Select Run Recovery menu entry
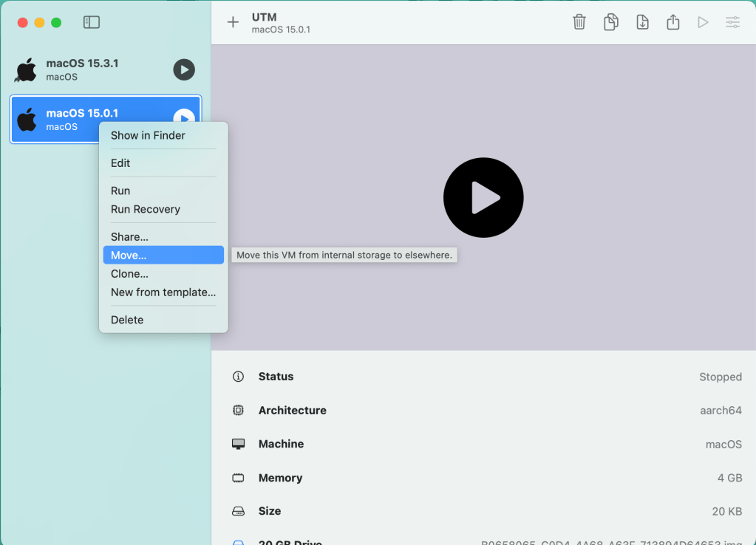The width and height of the screenshot is (756, 545). (146, 209)
